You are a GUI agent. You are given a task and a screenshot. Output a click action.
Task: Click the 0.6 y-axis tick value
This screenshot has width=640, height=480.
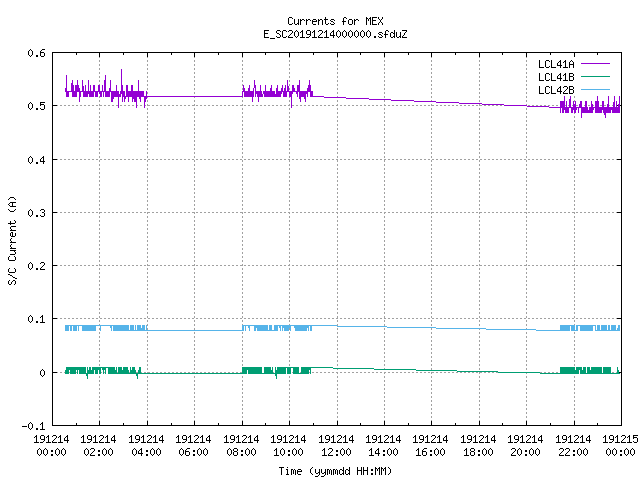pyautogui.click(x=36, y=53)
